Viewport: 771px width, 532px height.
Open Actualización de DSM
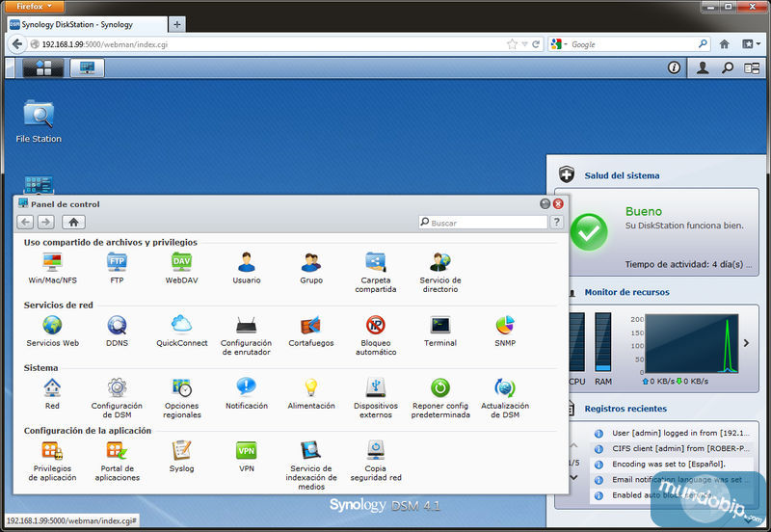pyautogui.click(x=505, y=398)
